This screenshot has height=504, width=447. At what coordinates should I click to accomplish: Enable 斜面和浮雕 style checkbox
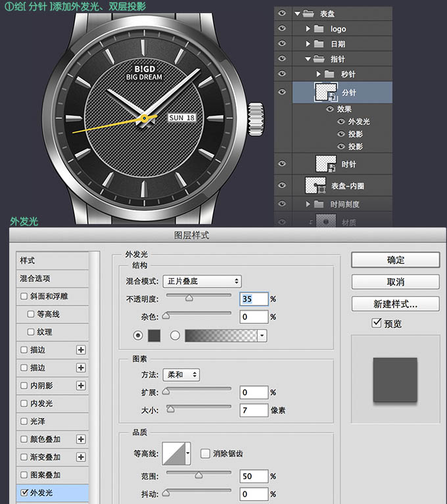click(24, 296)
